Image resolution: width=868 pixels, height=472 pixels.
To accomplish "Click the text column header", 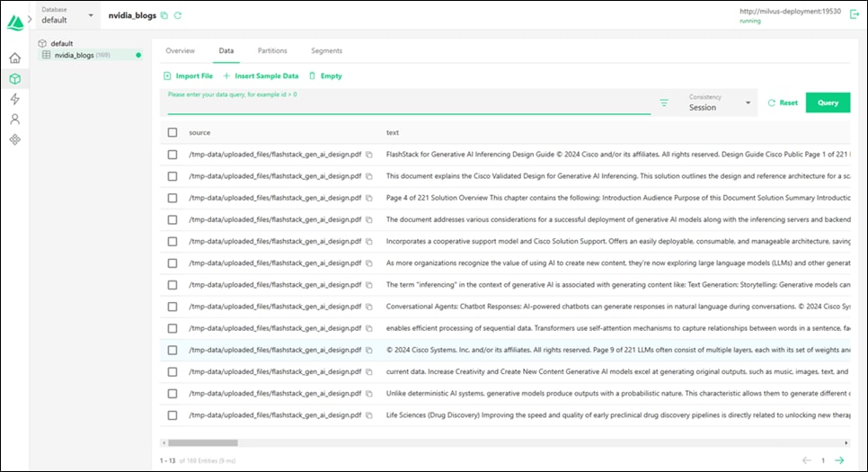I will [393, 132].
